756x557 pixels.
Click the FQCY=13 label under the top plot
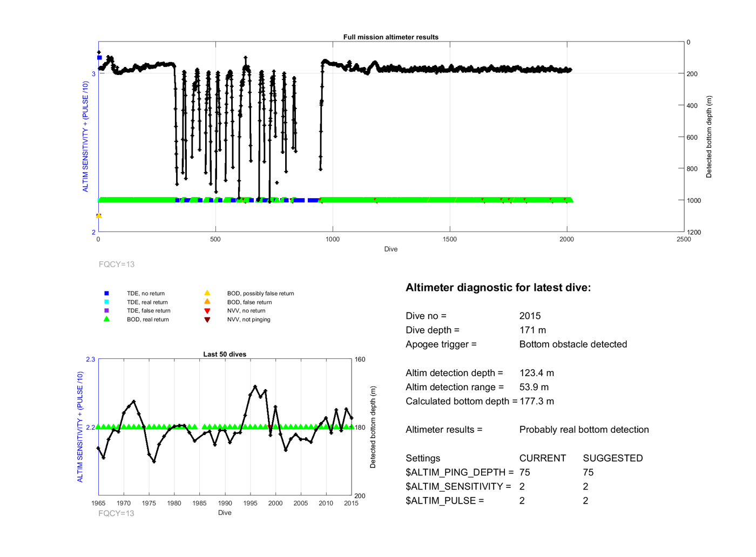[x=117, y=264]
